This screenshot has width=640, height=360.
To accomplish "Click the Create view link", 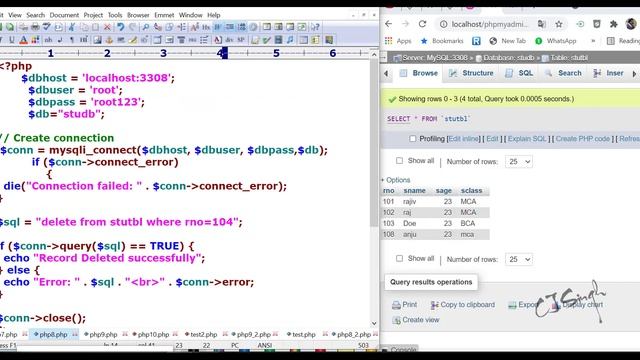I will [x=416, y=320].
